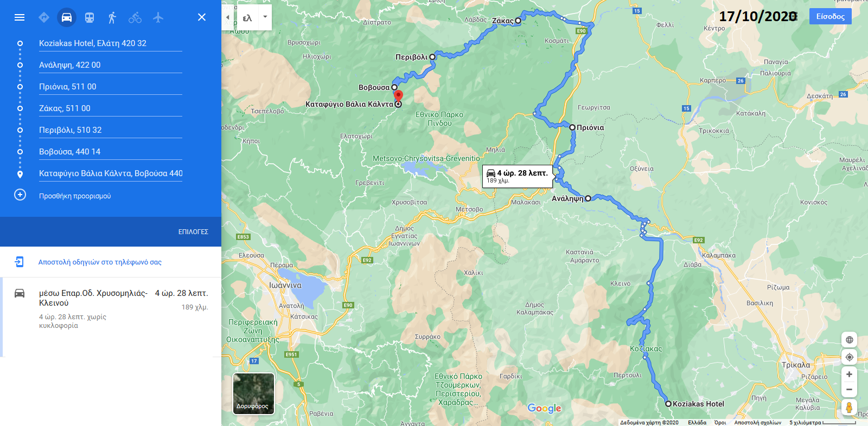Select best travel mode diamond icon
Image resolution: width=868 pixels, height=426 pixels.
point(44,17)
